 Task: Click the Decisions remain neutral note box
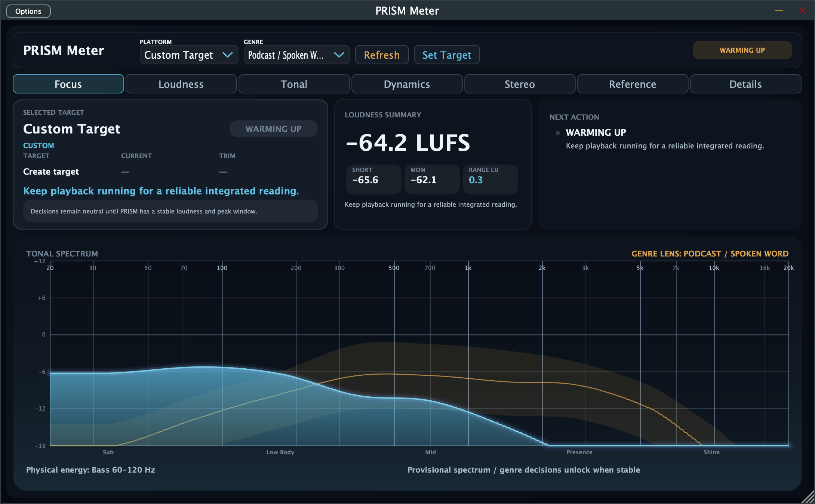pos(170,211)
